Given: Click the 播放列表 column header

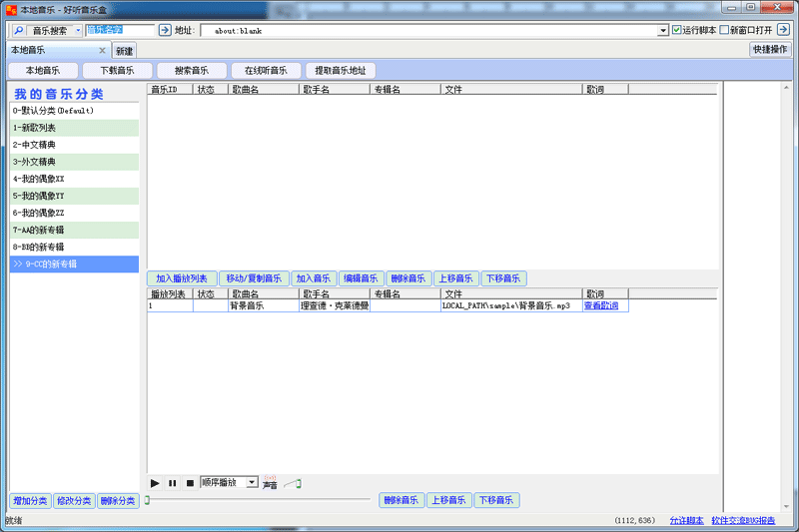Looking at the screenshot, I should [x=170, y=294].
